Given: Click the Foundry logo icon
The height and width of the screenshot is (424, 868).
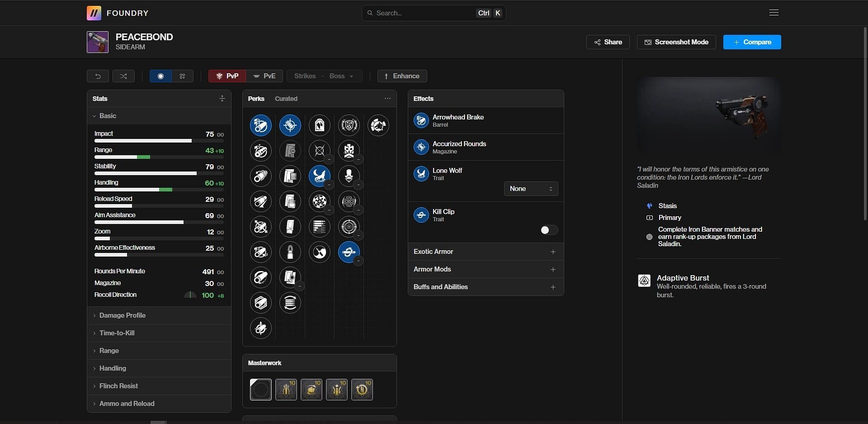Looking at the screenshot, I should (x=94, y=13).
